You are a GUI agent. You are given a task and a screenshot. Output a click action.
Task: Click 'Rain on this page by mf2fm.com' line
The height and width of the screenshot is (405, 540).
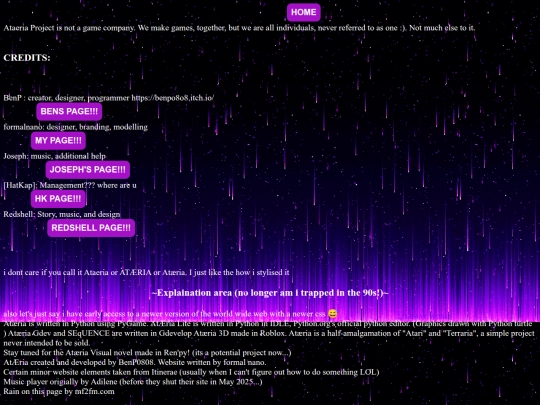(x=59, y=391)
